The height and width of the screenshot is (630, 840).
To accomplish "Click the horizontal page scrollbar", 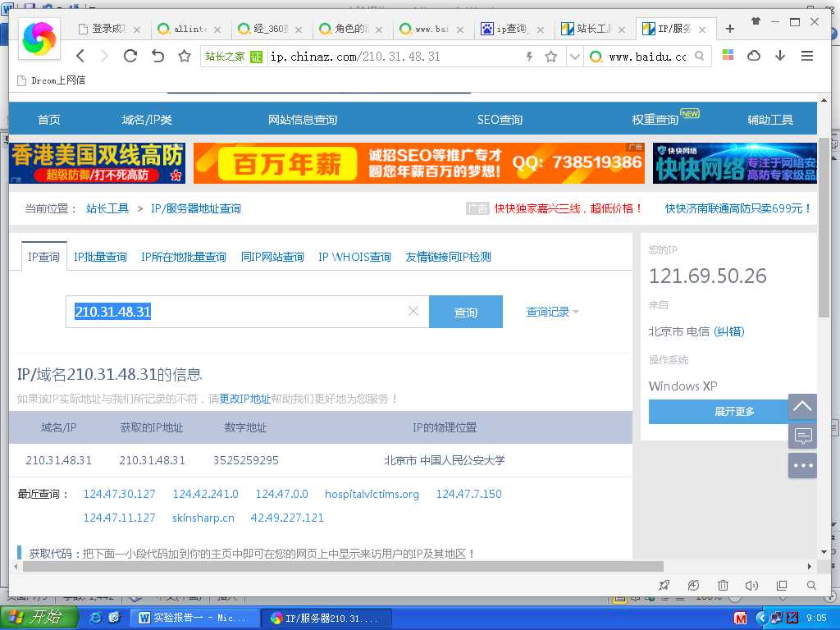I will [343, 566].
